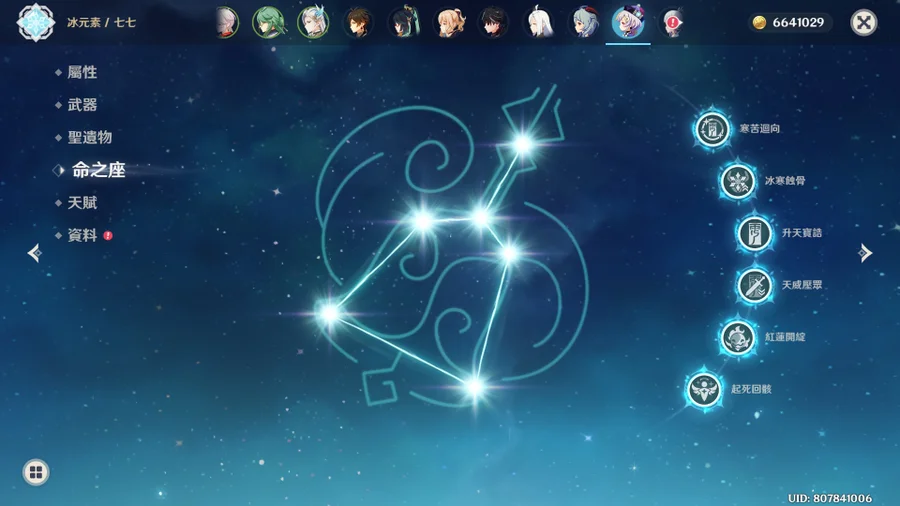Screen dimensions: 900x506
Task: Click the Mora amount 6641029
Action: (798, 22)
